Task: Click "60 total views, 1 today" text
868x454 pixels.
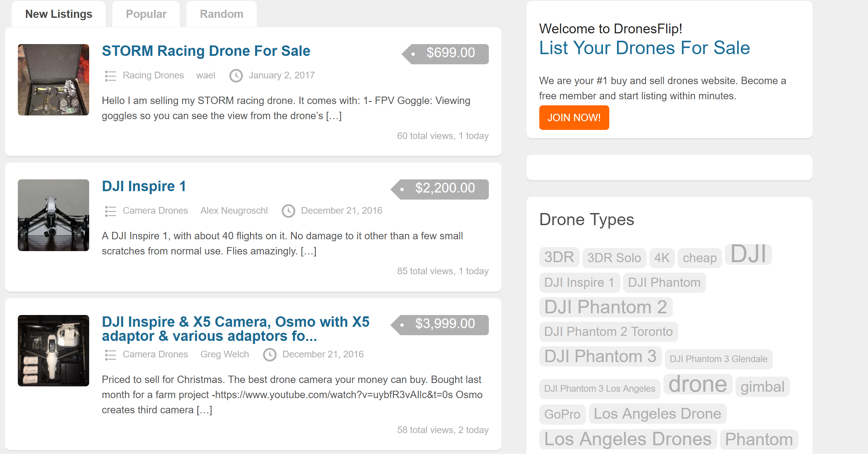Action: click(443, 136)
